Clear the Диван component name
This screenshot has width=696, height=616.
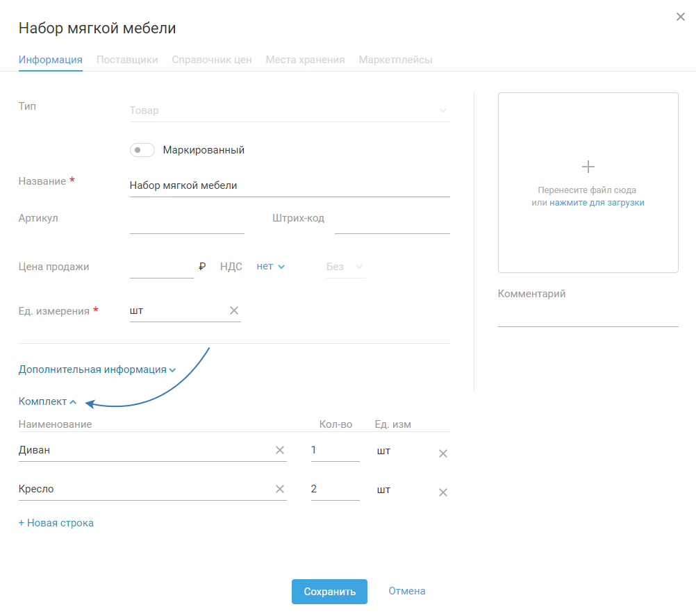point(280,450)
